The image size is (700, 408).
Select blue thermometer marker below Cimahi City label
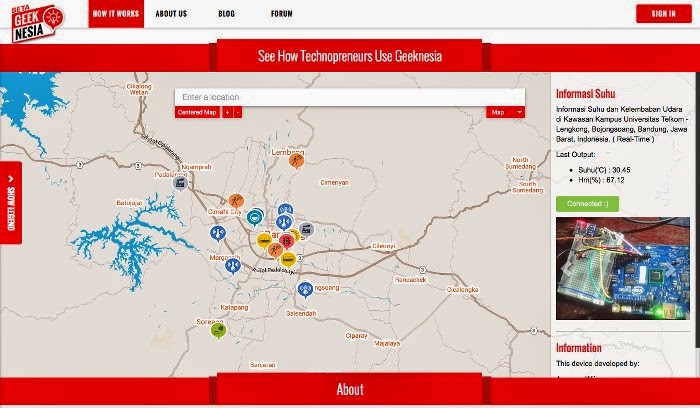[218, 233]
